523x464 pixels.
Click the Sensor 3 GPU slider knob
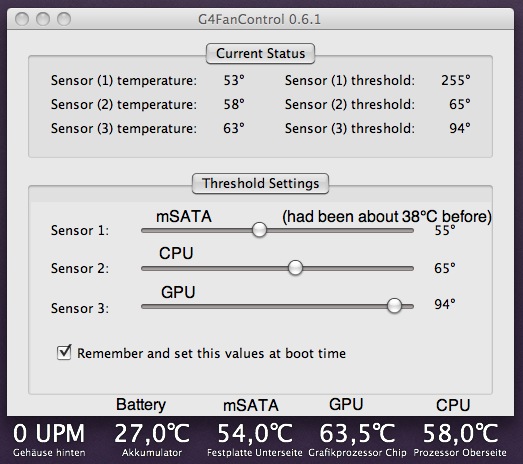point(394,306)
